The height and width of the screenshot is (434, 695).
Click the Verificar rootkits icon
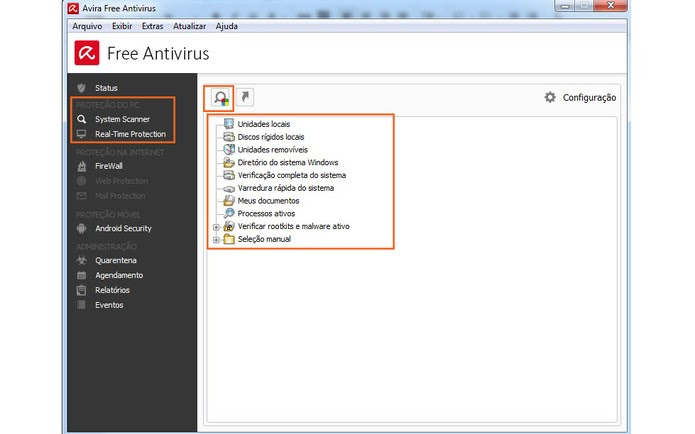pos(229,226)
